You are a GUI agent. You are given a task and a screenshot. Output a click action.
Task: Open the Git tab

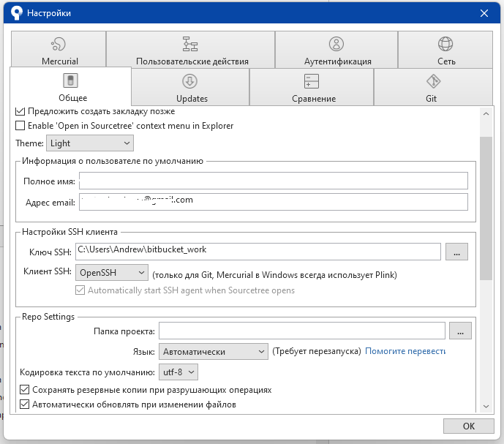click(433, 87)
